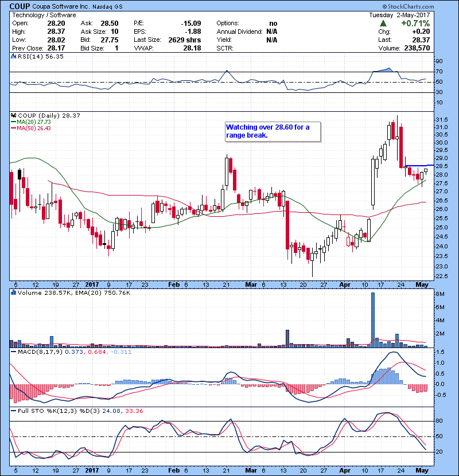Click the MACD value 0.373
The image size is (459, 476).
point(74,352)
